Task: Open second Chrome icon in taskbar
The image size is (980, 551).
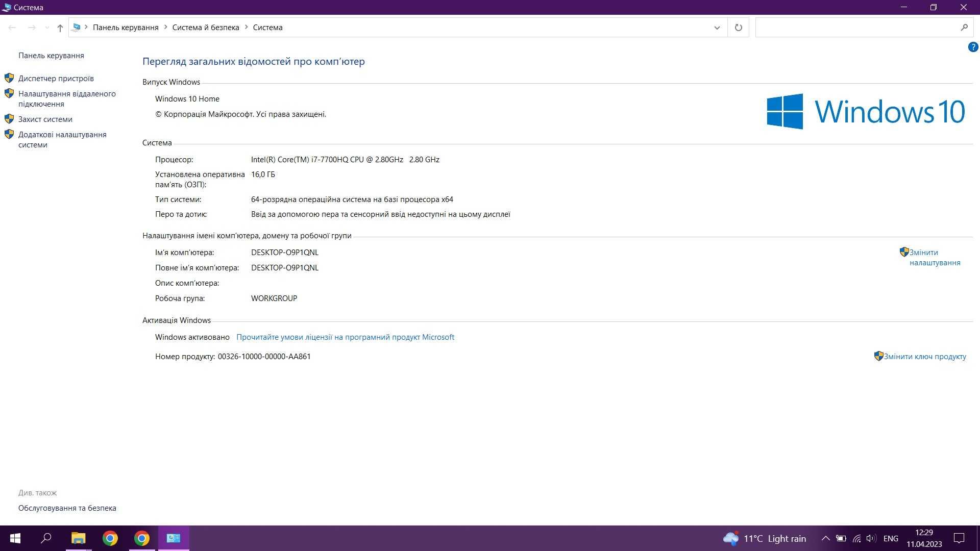Action: pos(142,538)
